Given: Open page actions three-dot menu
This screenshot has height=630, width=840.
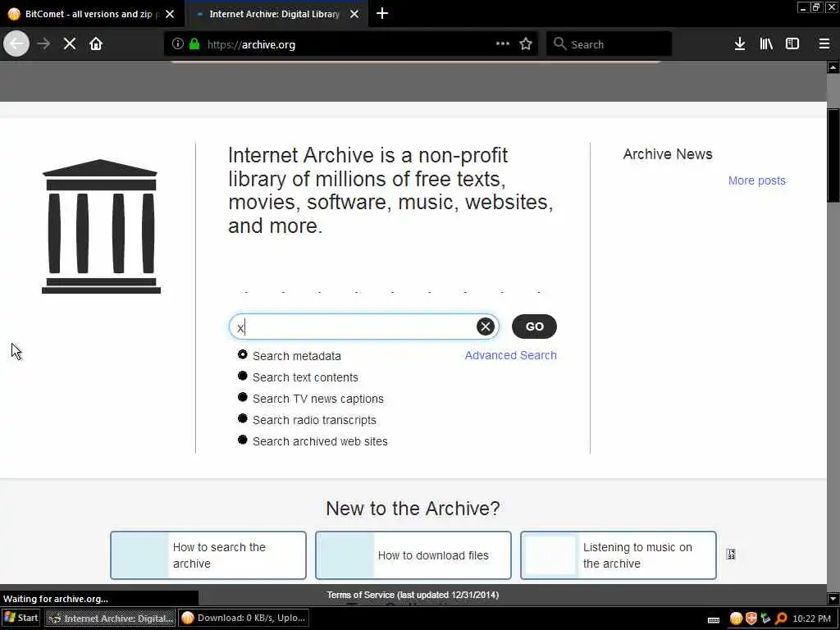Looking at the screenshot, I should pos(503,44).
